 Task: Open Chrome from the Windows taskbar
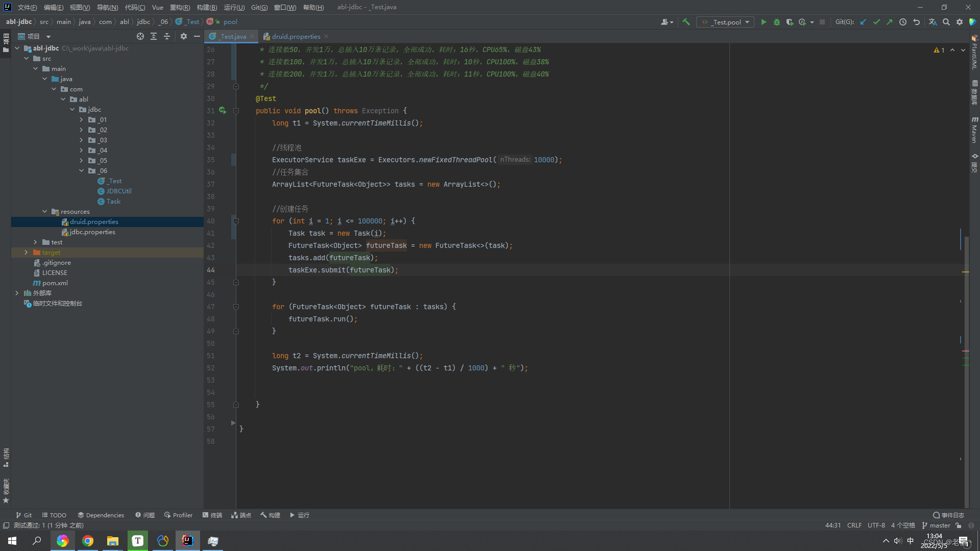tap(88, 541)
